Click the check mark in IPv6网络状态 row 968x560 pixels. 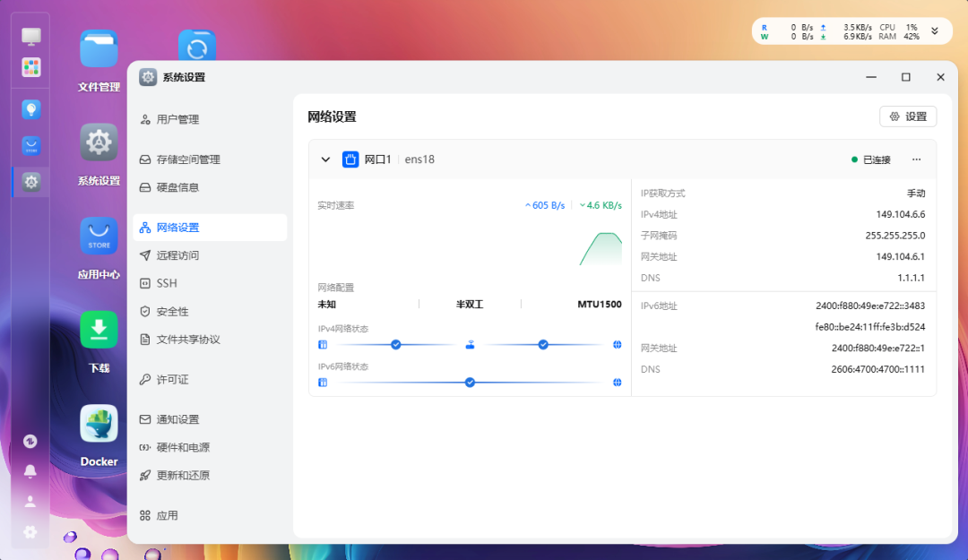tap(470, 383)
